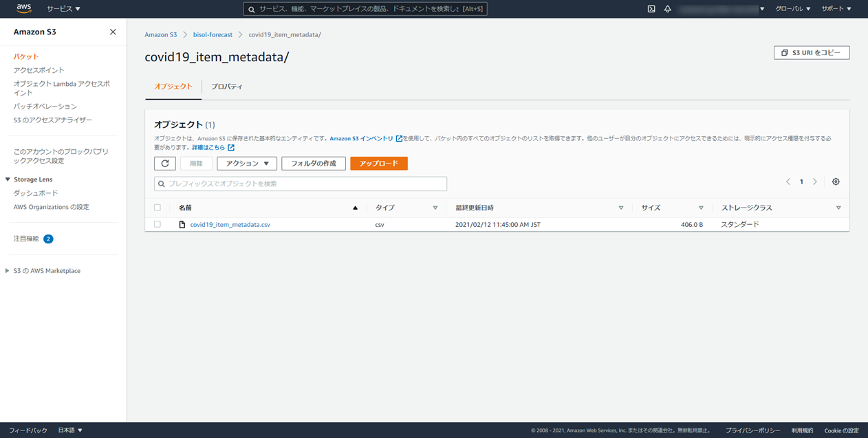Expand the サービス menu in header
The height and width of the screenshot is (438, 868).
pyautogui.click(x=63, y=9)
